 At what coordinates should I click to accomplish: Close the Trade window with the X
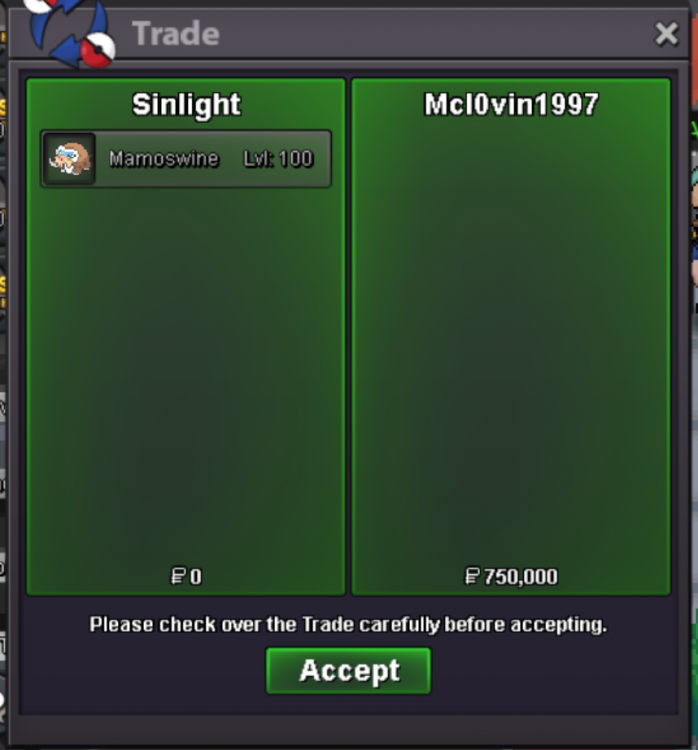click(666, 34)
